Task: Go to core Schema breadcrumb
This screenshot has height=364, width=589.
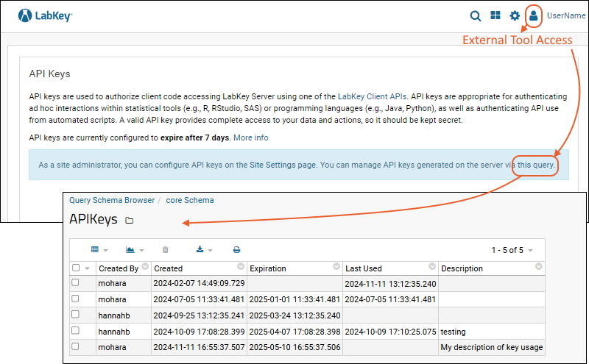Action: tap(190, 201)
